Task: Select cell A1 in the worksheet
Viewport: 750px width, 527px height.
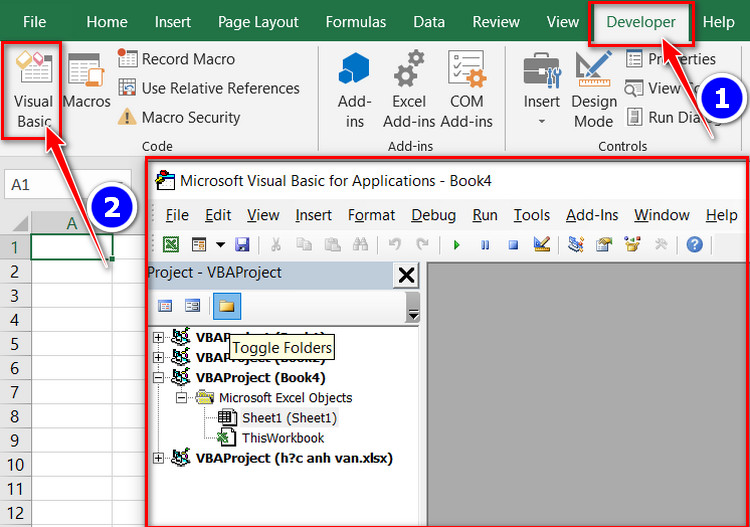Action: tap(72, 247)
